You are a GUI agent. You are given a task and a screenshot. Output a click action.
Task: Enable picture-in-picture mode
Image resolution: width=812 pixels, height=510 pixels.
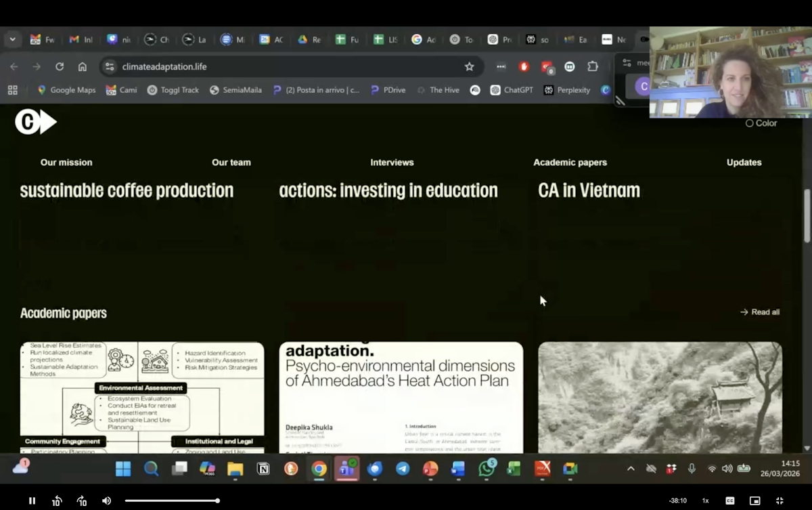[754, 501]
